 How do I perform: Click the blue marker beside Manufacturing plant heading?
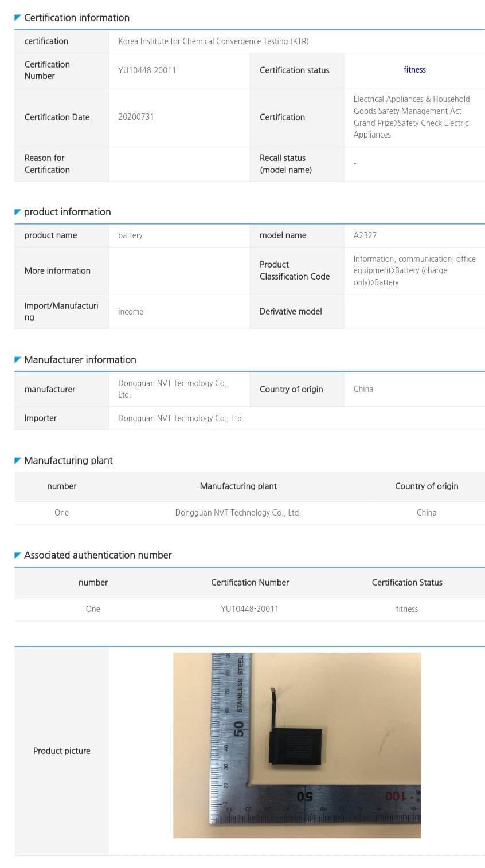pos(18,461)
